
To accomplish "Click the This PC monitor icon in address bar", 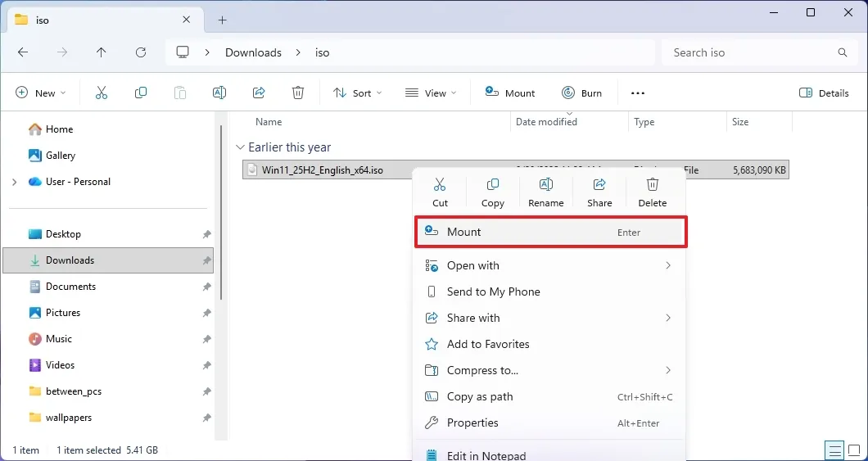I will 183,52.
